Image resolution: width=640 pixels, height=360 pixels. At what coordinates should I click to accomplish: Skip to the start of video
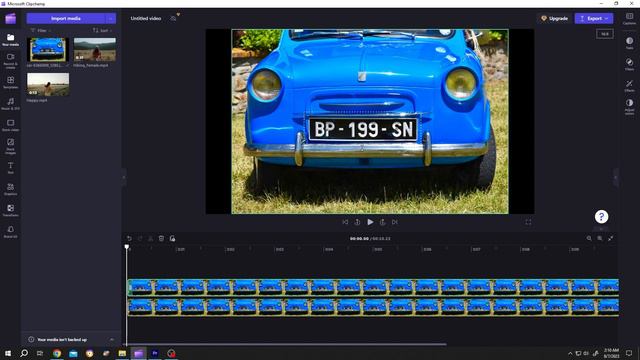click(345, 222)
